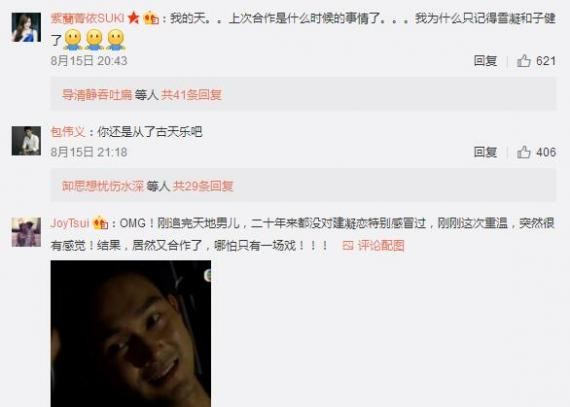570x407 pixels.
Task: Reply to the 8月15日 20:43 comment
Action: click(x=485, y=61)
